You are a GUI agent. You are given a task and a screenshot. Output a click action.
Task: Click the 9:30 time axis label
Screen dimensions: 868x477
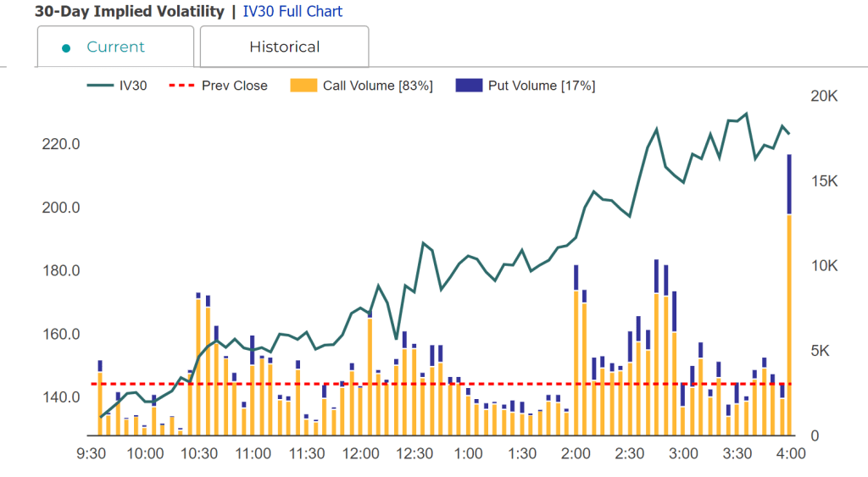[91, 454]
